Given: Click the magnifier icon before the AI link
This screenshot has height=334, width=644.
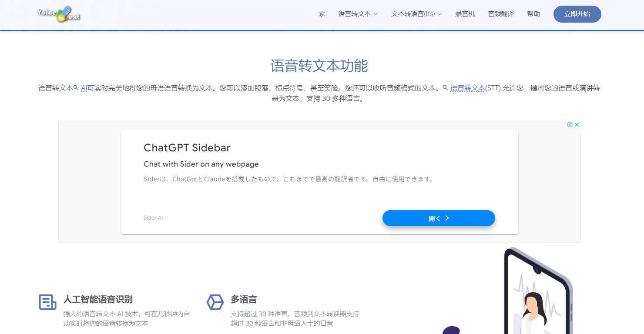Looking at the screenshot, I should click(76, 87).
